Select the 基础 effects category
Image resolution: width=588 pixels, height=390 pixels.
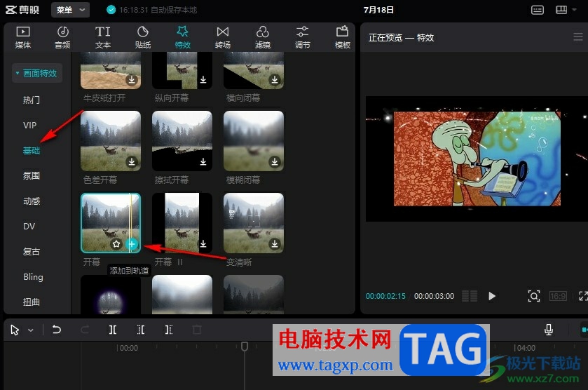coord(31,151)
